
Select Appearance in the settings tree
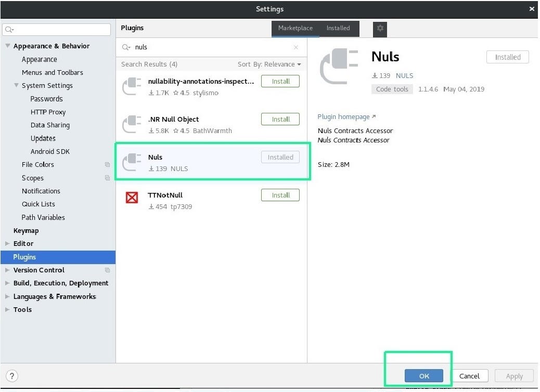pyautogui.click(x=39, y=59)
